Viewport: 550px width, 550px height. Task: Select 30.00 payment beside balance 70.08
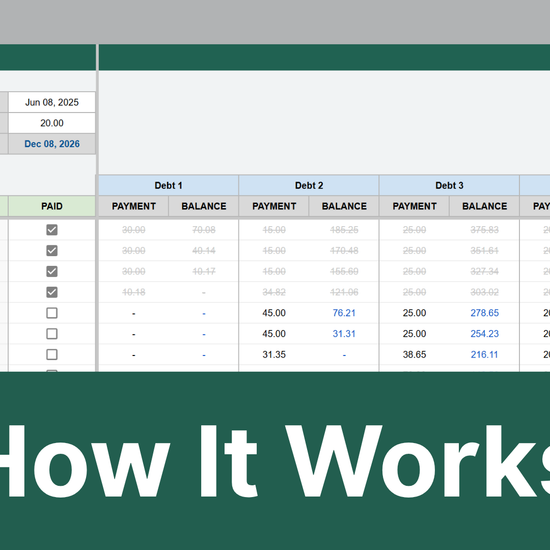pyautogui.click(x=134, y=230)
